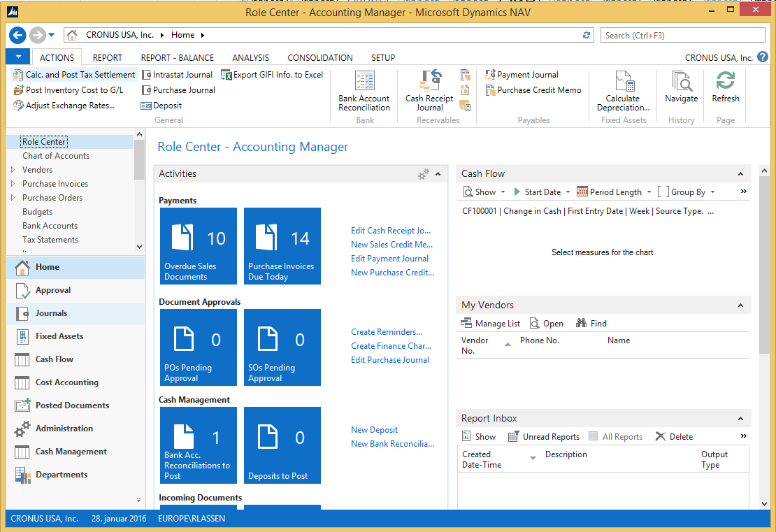Open Bank Account Reconciliation from the ribbon
776x532 pixels.
[364, 91]
